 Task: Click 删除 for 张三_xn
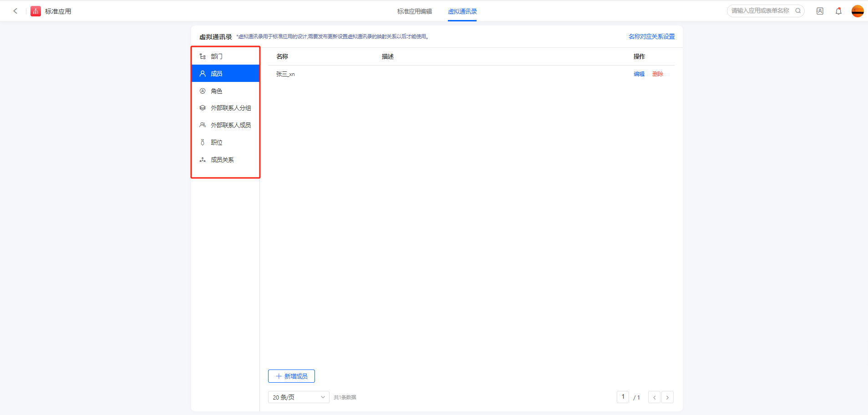[658, 74]
